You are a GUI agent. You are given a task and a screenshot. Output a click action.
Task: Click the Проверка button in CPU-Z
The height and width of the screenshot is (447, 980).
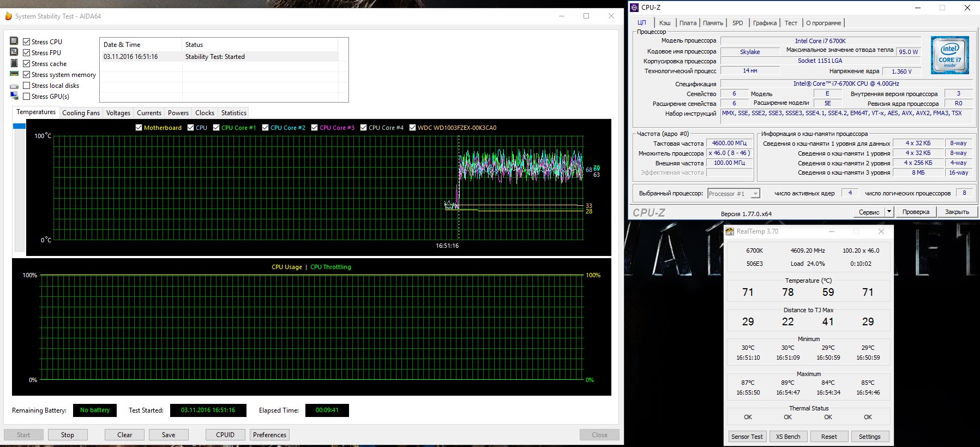916,212
